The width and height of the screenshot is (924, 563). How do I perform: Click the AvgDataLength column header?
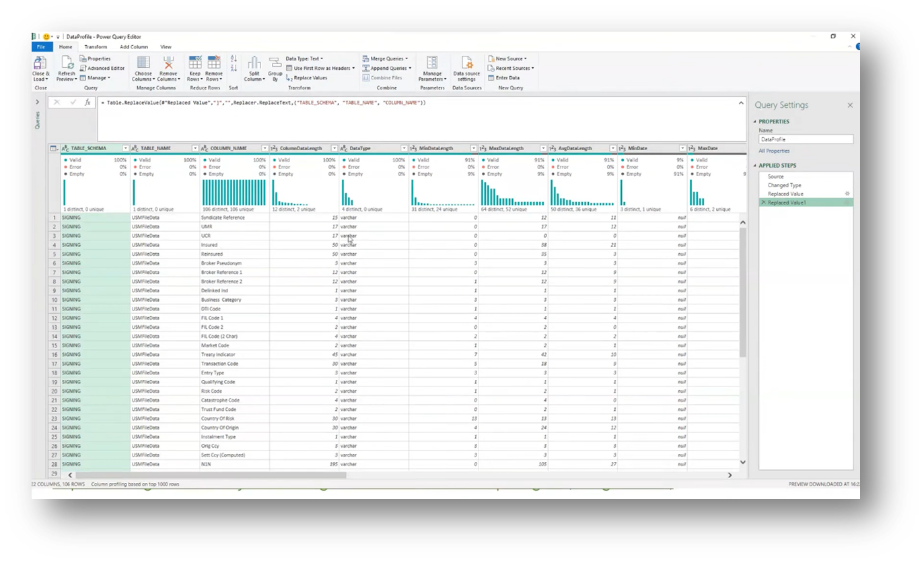(582, 148)
